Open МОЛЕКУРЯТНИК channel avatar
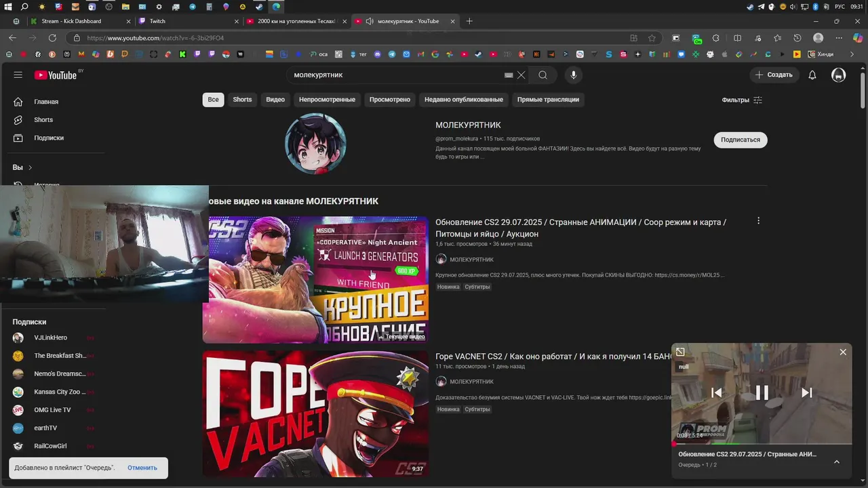The image size is (868, 488). coord(315,144)
